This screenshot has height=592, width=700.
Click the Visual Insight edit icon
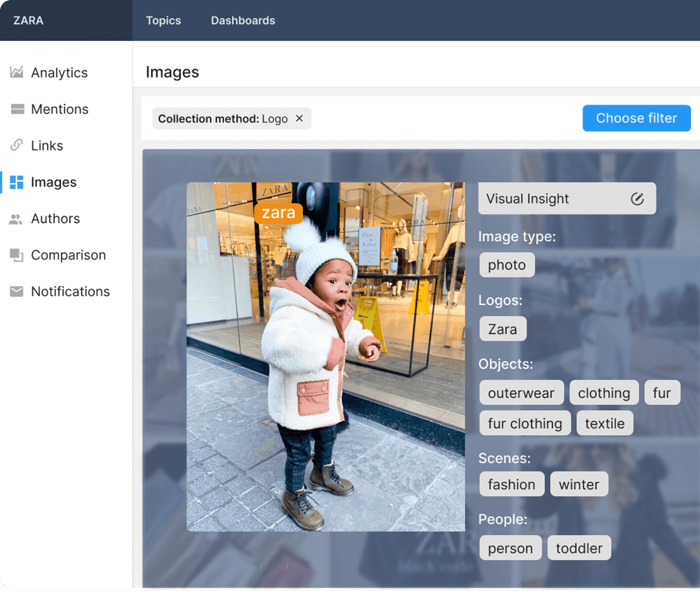click(x=637, y=199)
